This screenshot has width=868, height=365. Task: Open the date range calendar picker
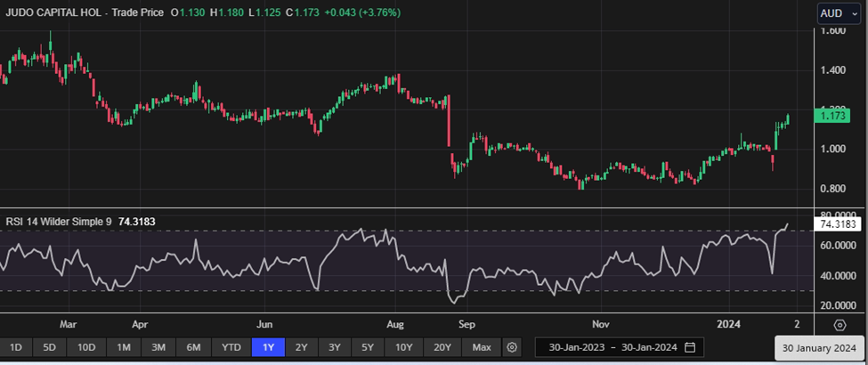tap(690, 347)
